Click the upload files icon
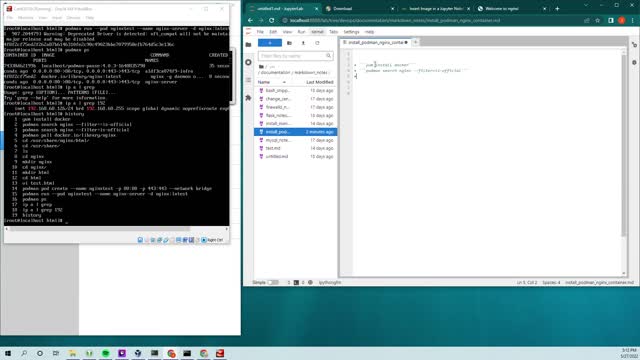The image size is (640, 360). [x=303, y=43]
